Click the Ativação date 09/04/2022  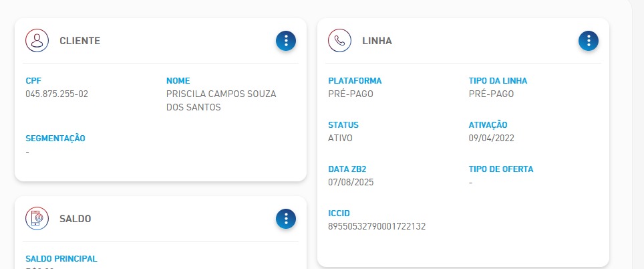pyautogui.click(x=491, y=138)
